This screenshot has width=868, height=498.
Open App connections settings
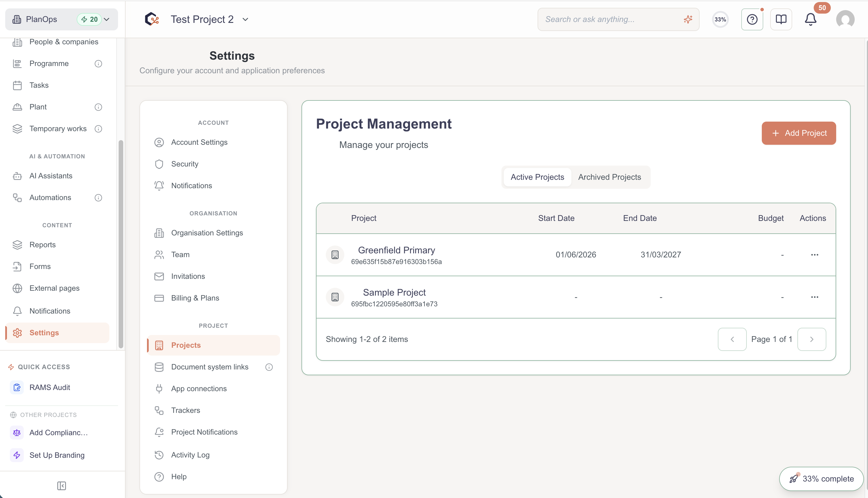213,389
